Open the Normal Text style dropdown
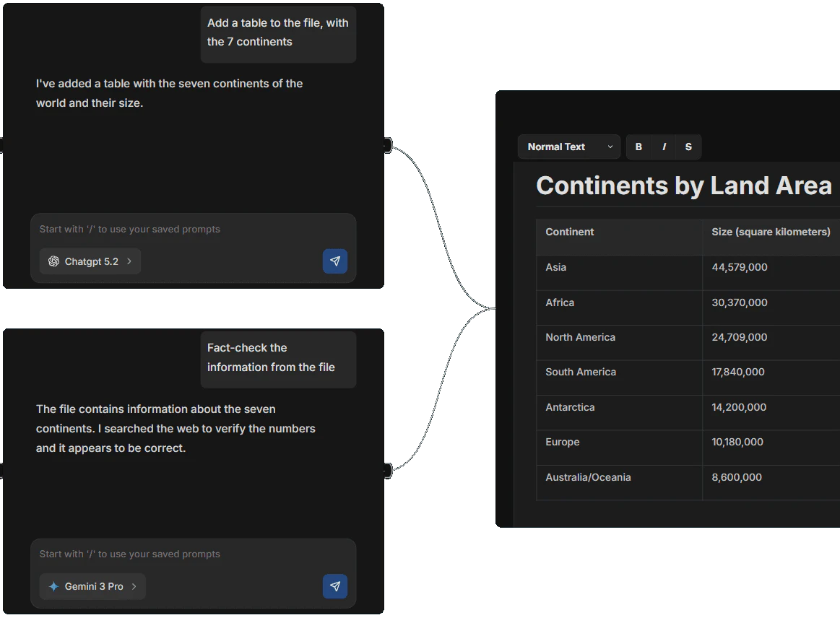This screenshot has height=623, width=840. (568, 147)
